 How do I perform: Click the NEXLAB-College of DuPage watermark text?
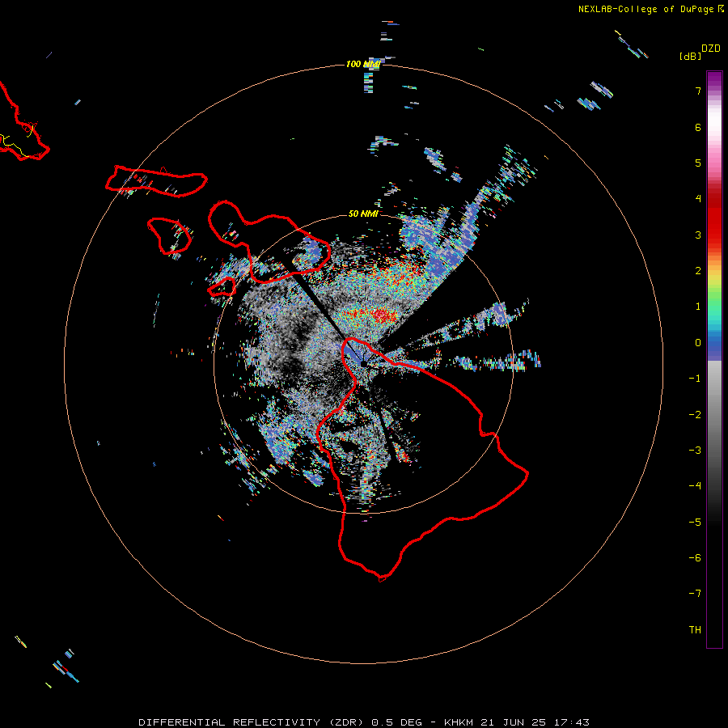pos(645,9)
